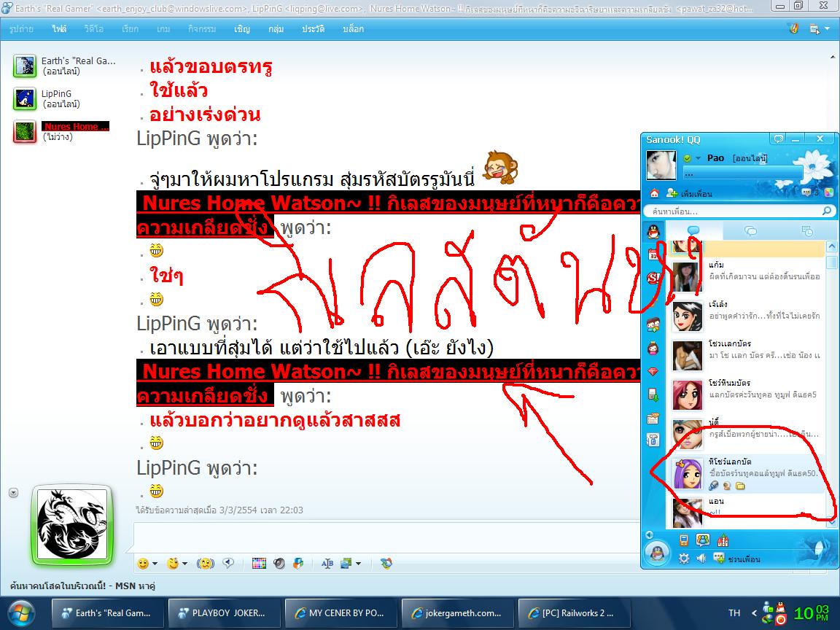
Task: Click เพิ่มเพื่อน add friend button
Action: coord(690,193)
